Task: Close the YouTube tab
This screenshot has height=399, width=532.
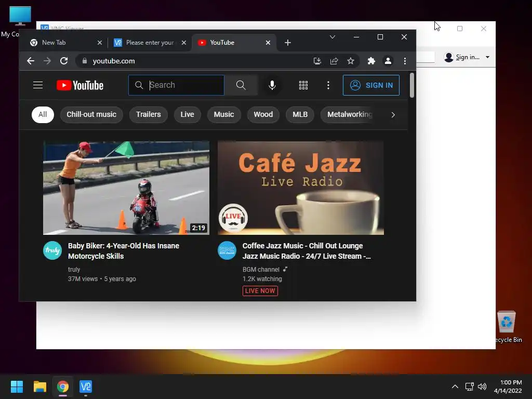Action: click(268, 43)
